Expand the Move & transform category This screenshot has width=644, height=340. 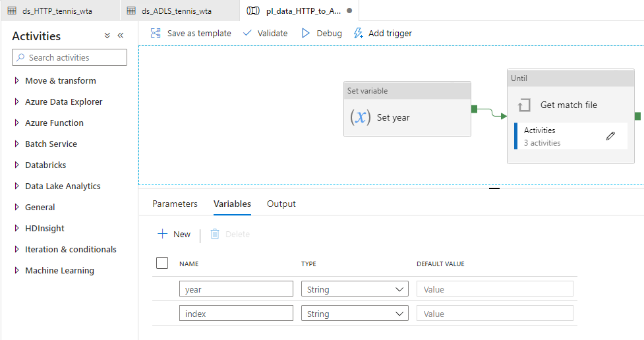[x=17, y=81]
